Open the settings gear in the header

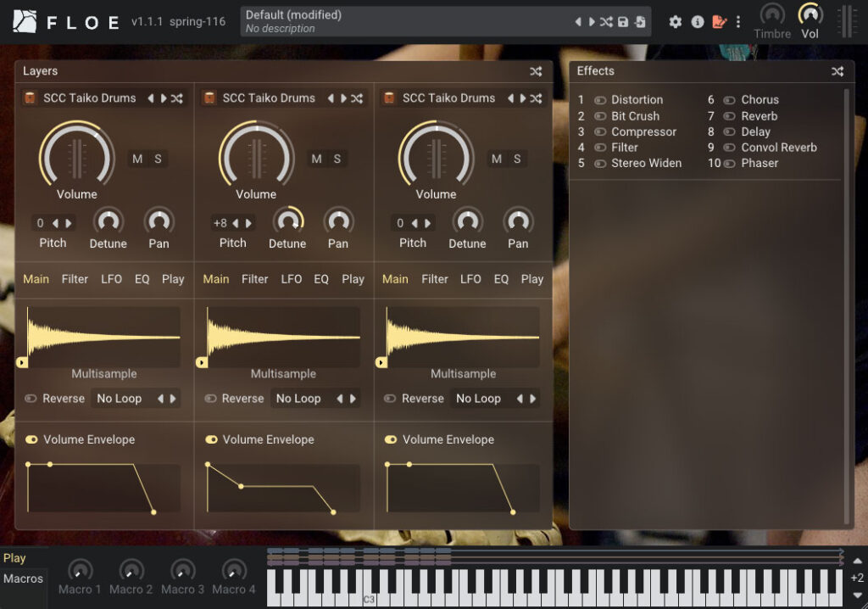(x=676, y=22)
